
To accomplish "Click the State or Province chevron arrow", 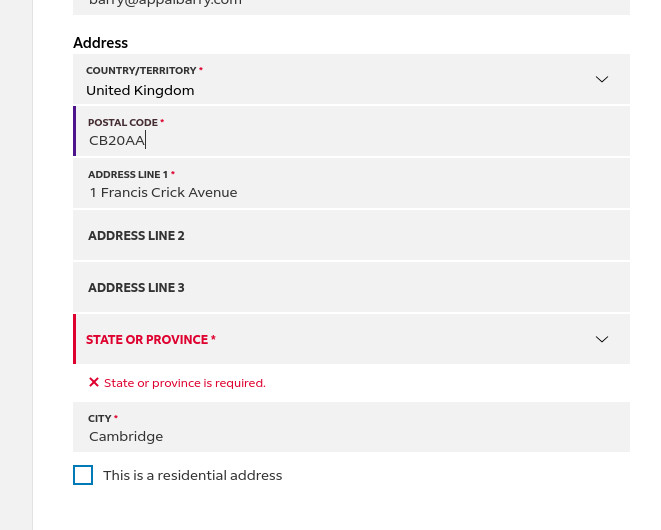I will coord(602,339).
